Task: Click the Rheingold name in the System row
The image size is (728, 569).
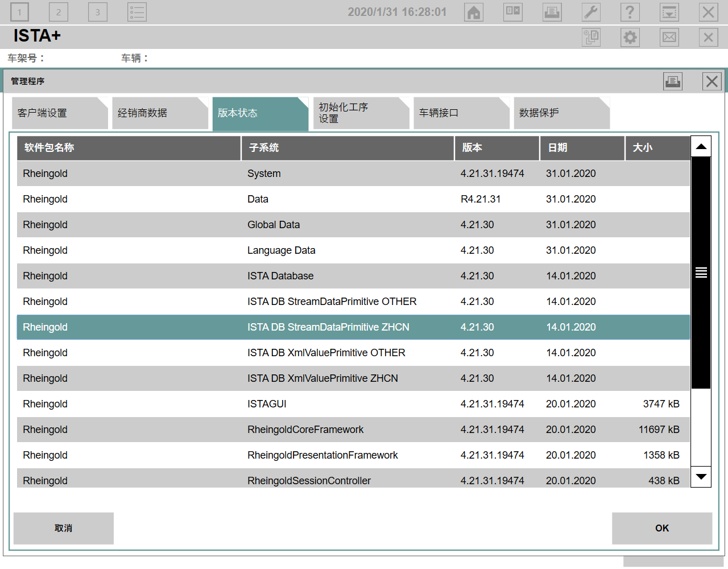Action: (45, 174)
